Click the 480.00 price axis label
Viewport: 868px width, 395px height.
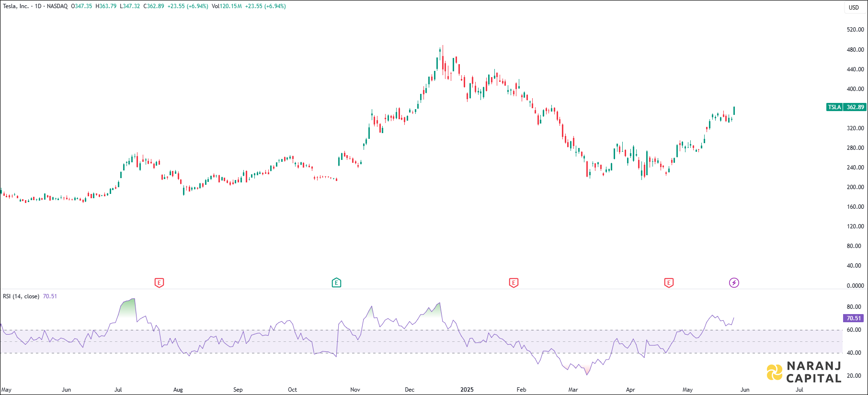(855, 50)
